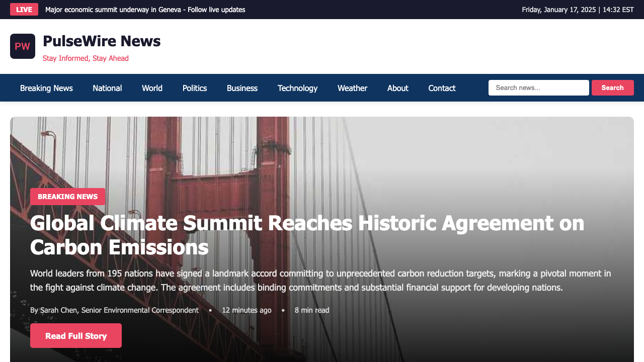Screen dimensions: 644x362
Task: Open the About page
Action: click(397, 88)
